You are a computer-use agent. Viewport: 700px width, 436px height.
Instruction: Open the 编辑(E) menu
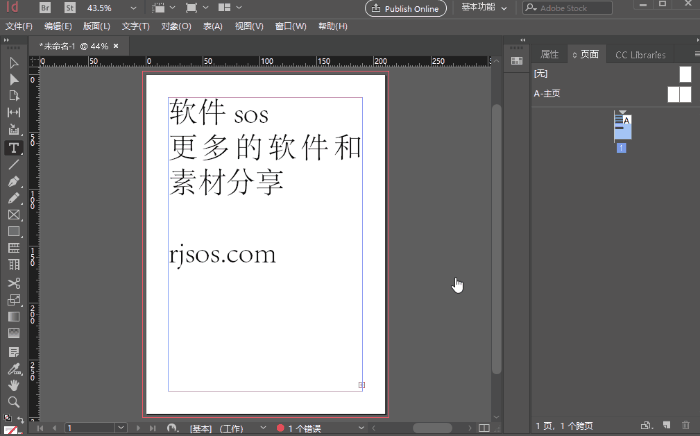pyautogui.click(x=58, y=26)
